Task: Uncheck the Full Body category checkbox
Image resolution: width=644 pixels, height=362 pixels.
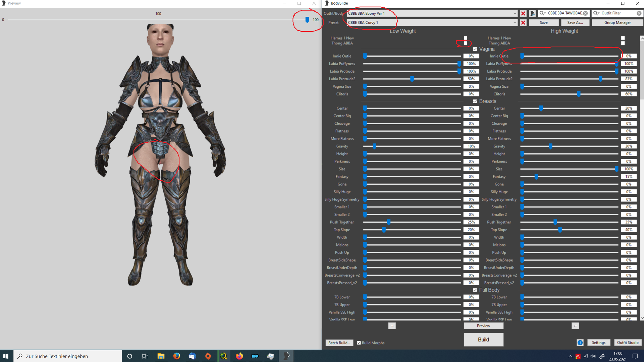Action: pos(475,290)
